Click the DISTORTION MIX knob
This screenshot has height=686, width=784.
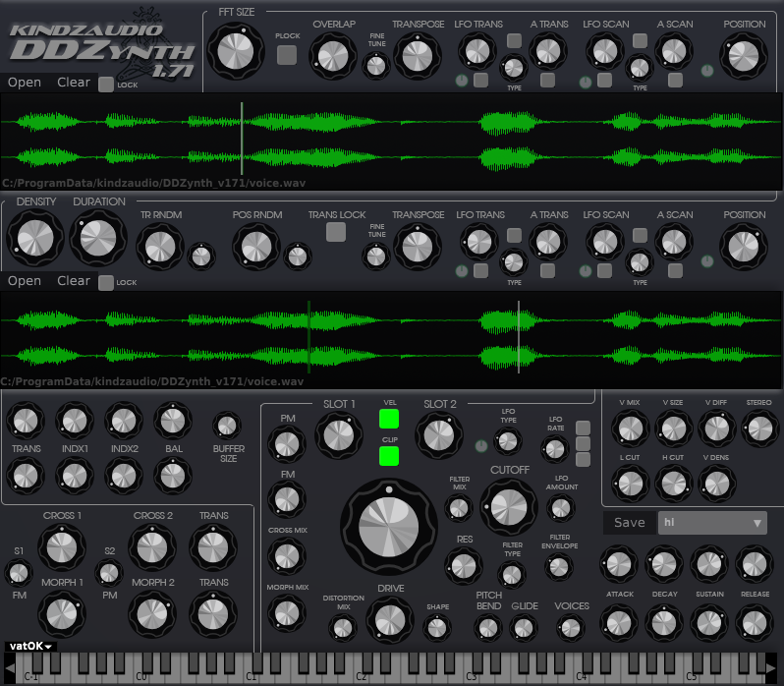pos(343,628)
